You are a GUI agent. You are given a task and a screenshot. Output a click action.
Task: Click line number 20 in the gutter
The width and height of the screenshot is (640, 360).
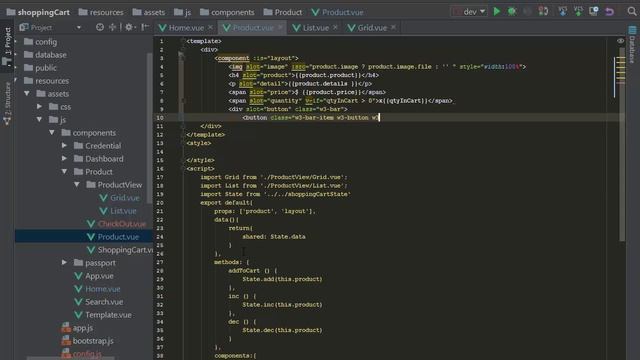click(160, 202)
